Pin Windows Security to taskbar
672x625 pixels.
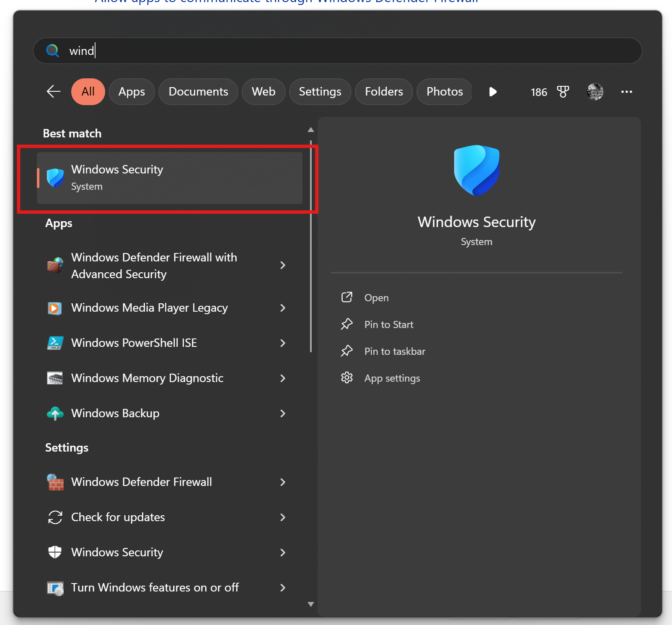[x=394, y=351]
